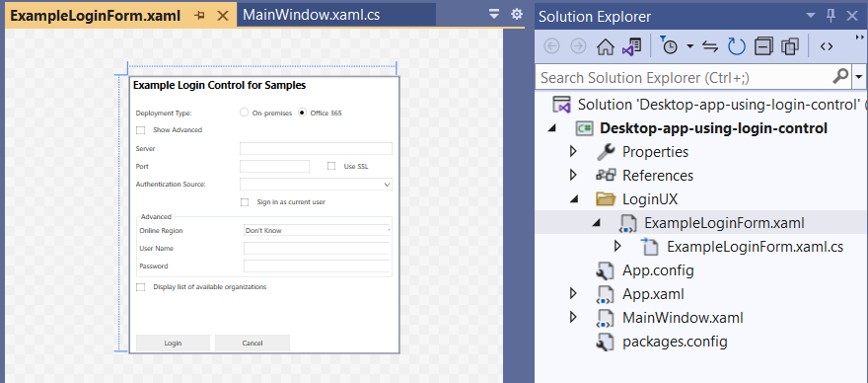Open the Pending Changes Filter dropdown arrow
Screen dimensions: 868x383
689,46
